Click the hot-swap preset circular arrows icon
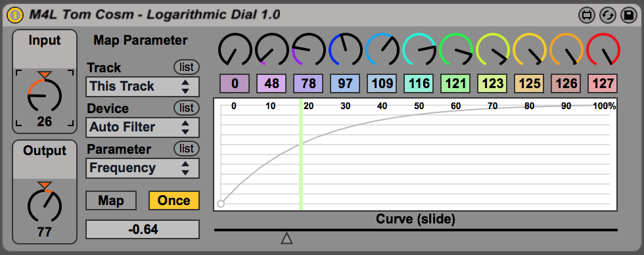644x255 pixels. [x=607, y=16]
